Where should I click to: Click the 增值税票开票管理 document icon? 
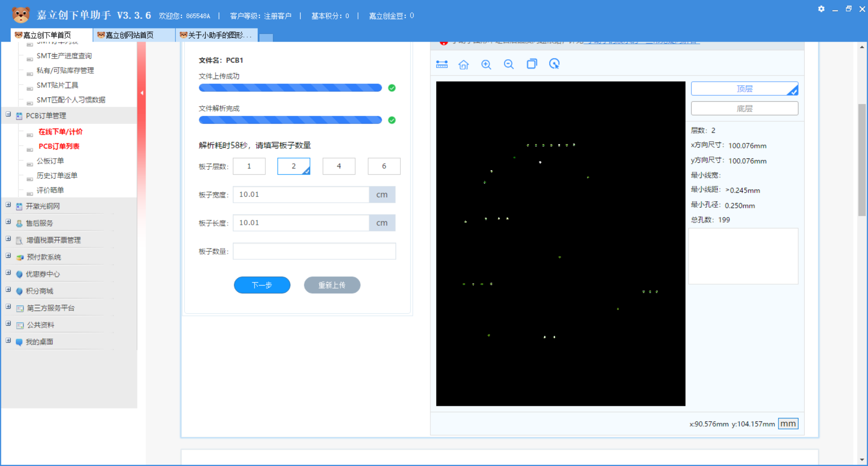19,240
